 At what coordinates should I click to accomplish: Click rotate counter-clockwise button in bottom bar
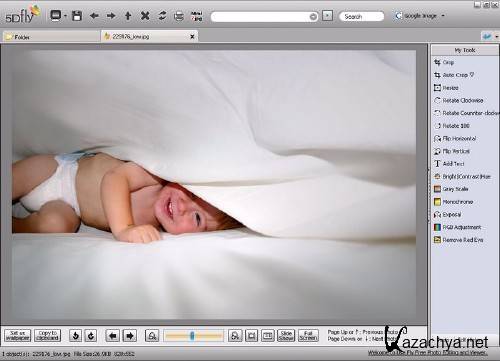(75, 335)
